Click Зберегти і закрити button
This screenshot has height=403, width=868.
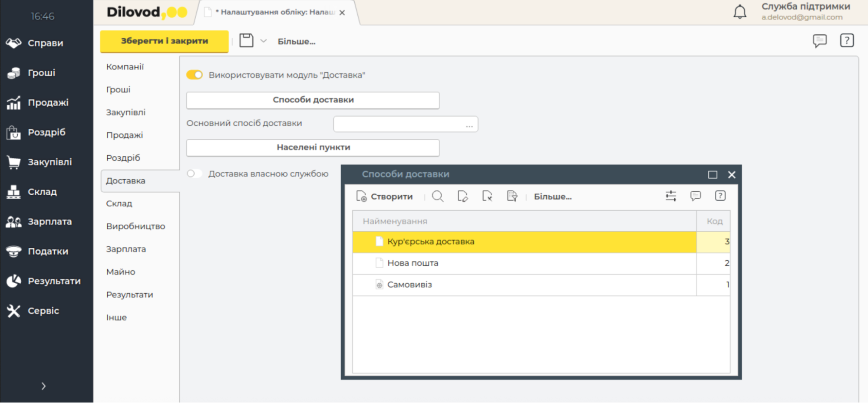point(164,41)
